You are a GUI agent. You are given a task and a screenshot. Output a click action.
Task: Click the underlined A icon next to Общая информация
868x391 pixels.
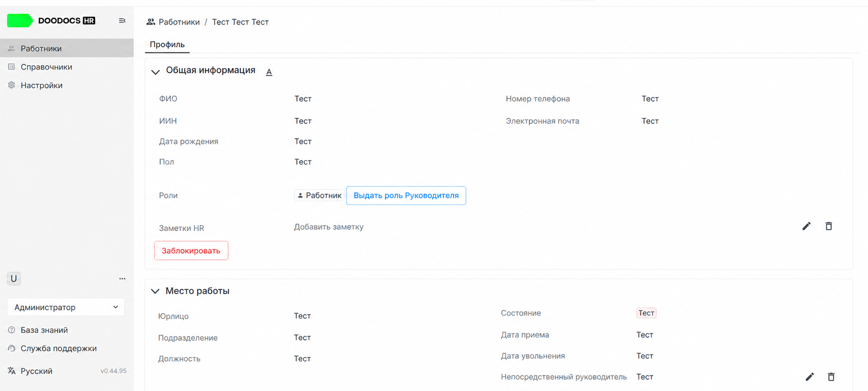(x=269, y=72)
